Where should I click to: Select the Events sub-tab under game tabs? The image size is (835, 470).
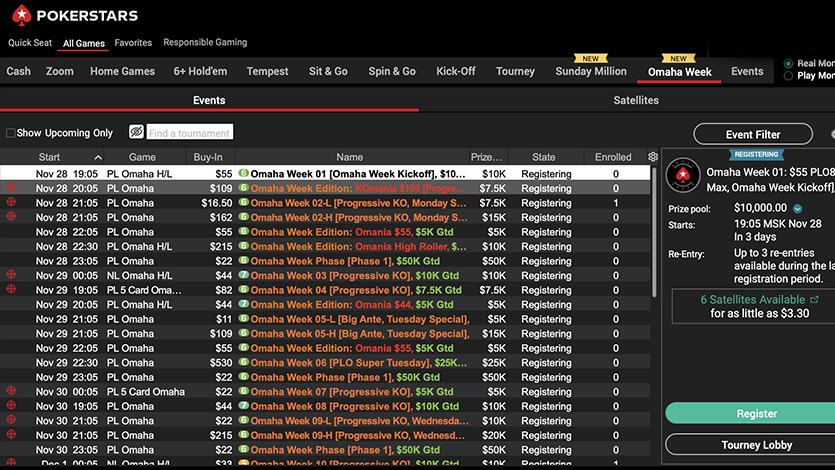tap(209, 100)
